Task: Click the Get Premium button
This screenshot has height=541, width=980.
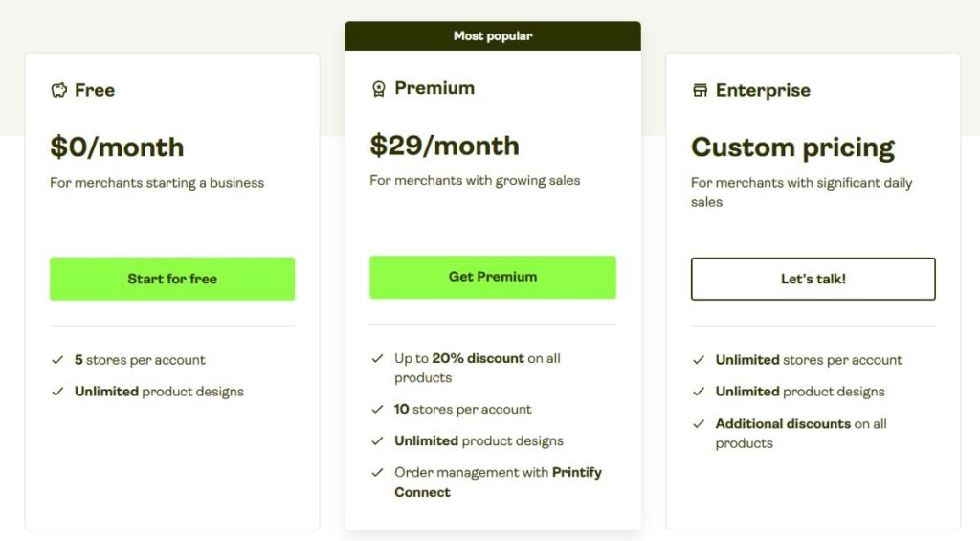Action: [493, 277]
